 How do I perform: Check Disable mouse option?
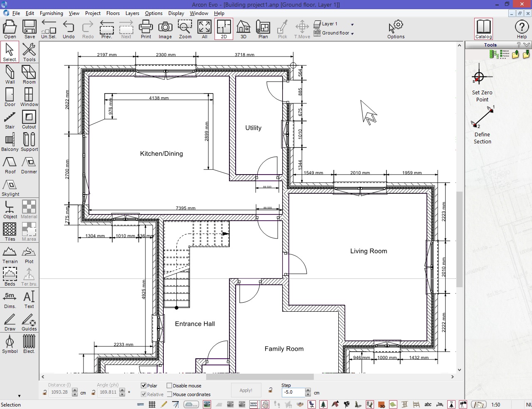pos(170,385)
